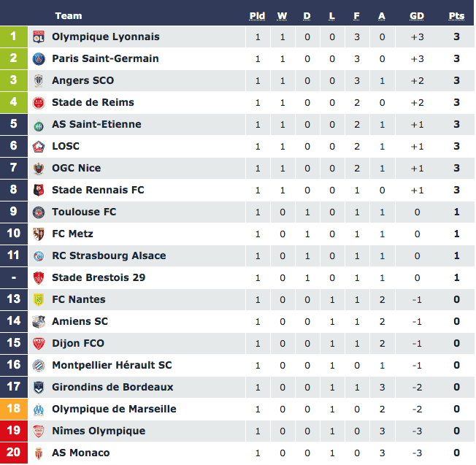Viewport: 476px width, 465px height.
Task: Click the Paris Saint-Germain club logo
Action: [39, 59]
